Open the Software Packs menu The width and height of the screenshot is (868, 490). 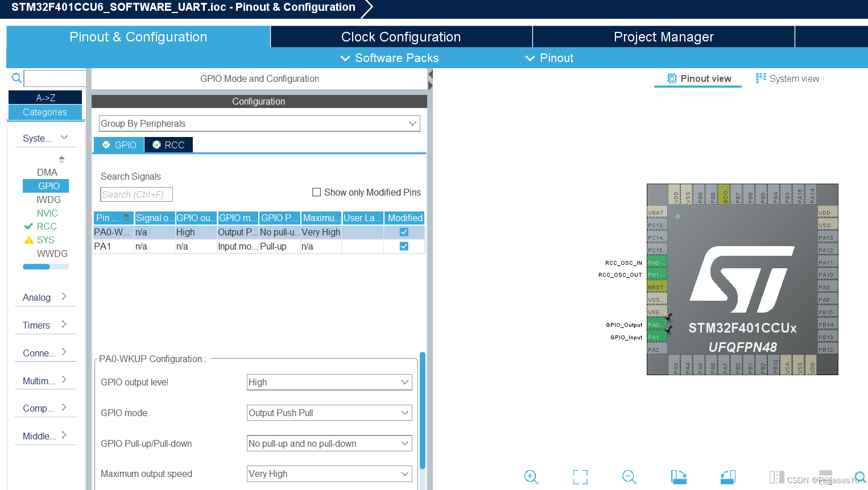click(x=390, y=58)
